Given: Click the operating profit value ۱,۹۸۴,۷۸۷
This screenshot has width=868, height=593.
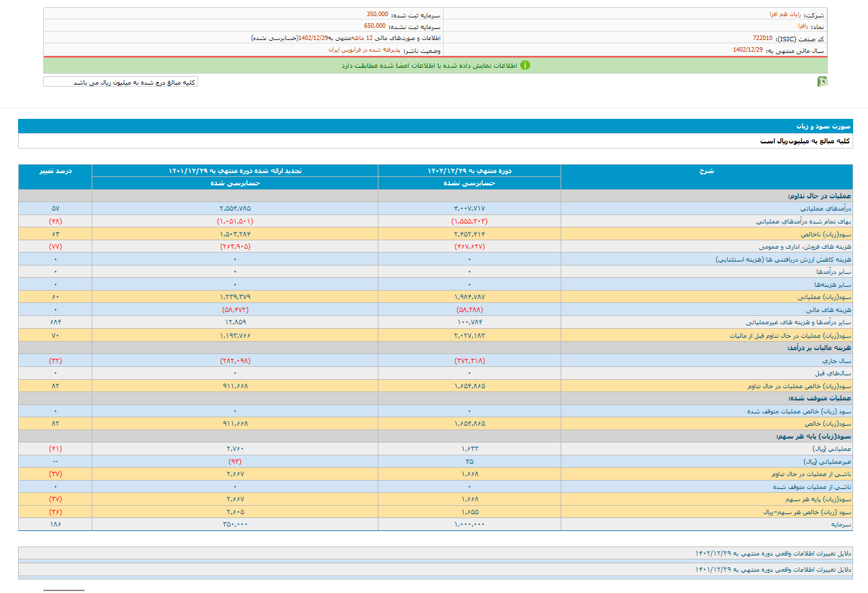Looking at the screenshot, I should [469, 297].
